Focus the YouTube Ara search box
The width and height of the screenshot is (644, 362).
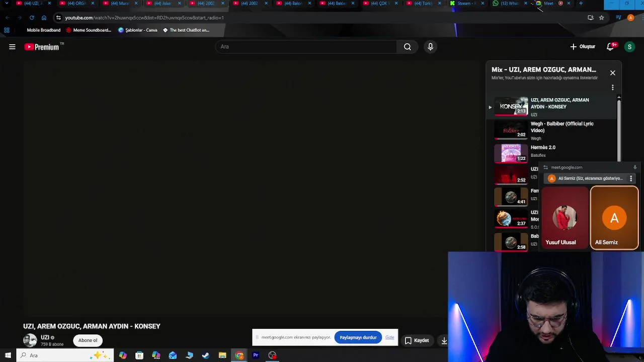pyautogui.click(x=306, y=47)
